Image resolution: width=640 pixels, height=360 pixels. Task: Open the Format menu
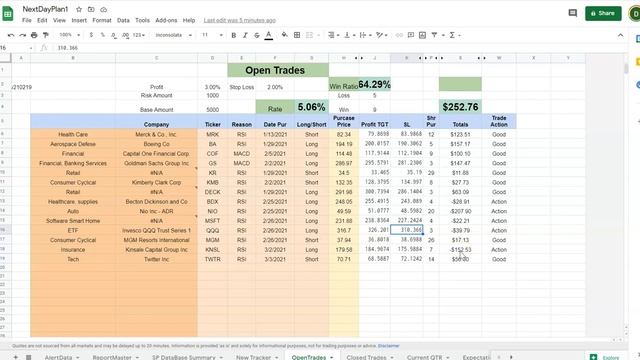[x=102, y=20]
